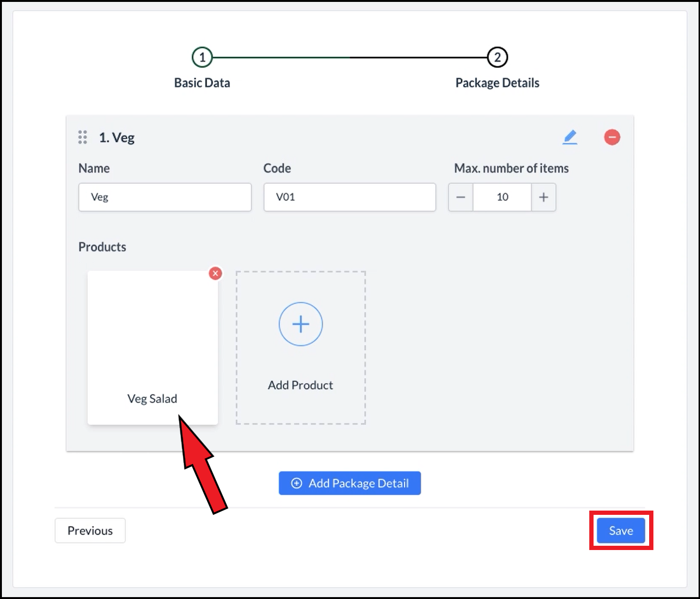Click the 1. Veg section title
Screen dimensions: 700x599
click(116, 138)
